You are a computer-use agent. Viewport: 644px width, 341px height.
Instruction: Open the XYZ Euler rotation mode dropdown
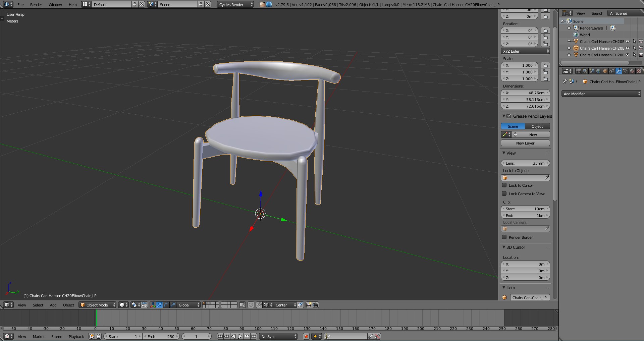(525, 51)
